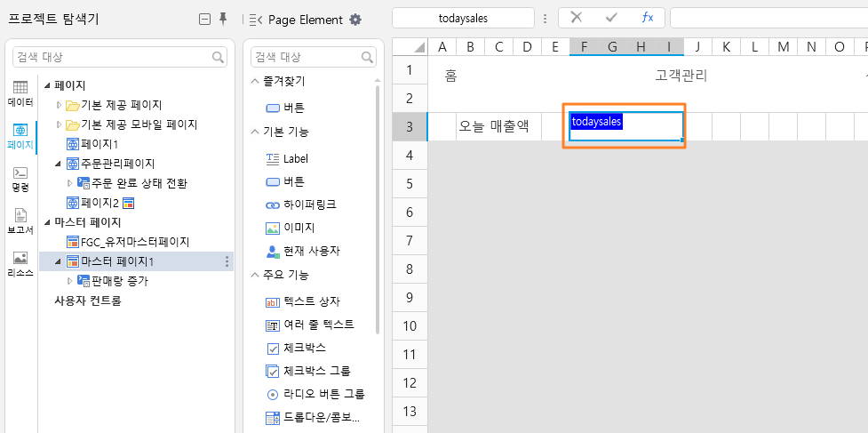
Task: Collapse the 즐겨찾기 section
Action: pos(255,82)
